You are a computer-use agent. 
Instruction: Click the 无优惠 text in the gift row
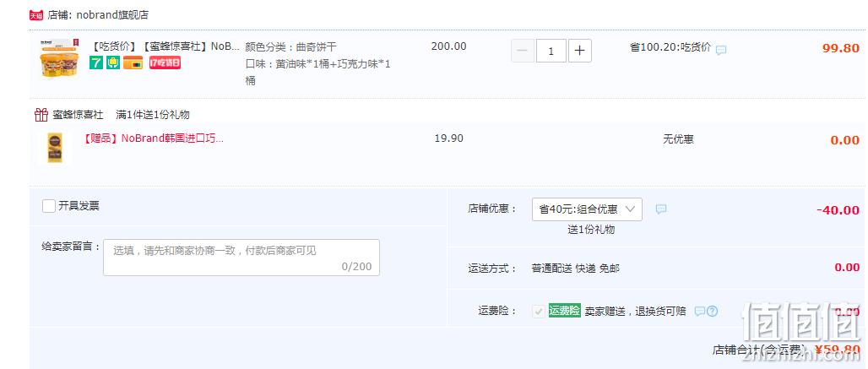click(678, 138)
